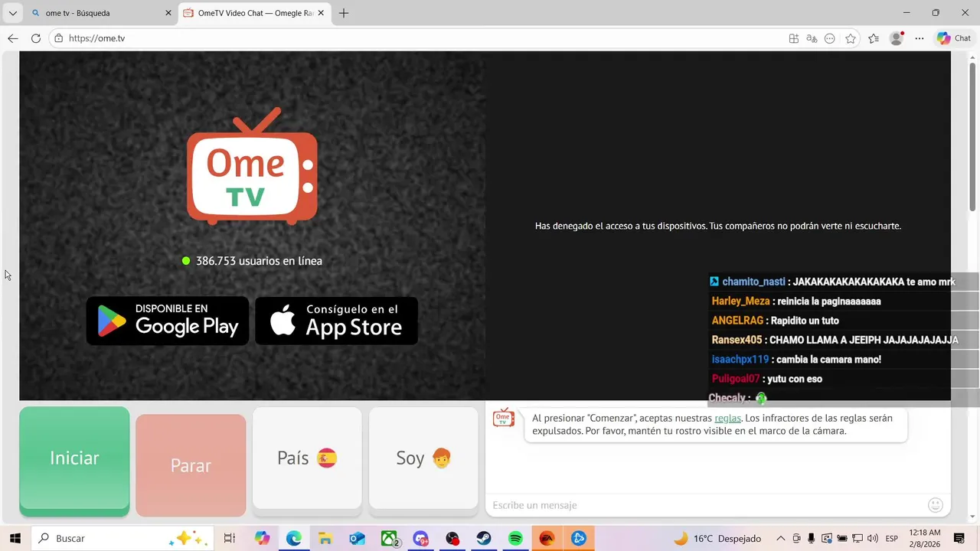Click Ransex405's chat message

(x=835, y=340)
